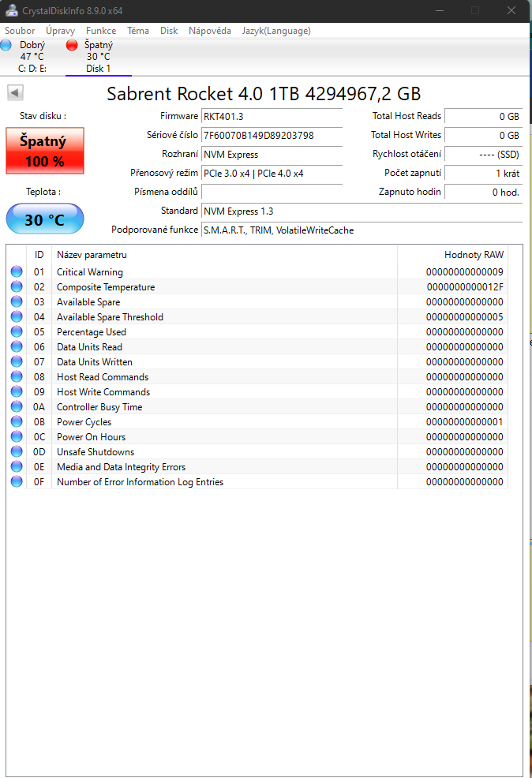Click status icon for Unsafe Shutdowns row
Screen dimensions: 532x778
point(17,451)
